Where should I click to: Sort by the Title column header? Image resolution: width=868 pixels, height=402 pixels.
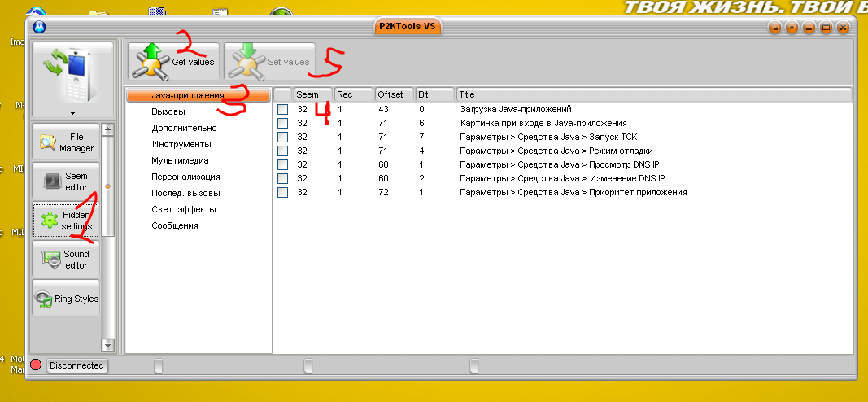[654, 94]
